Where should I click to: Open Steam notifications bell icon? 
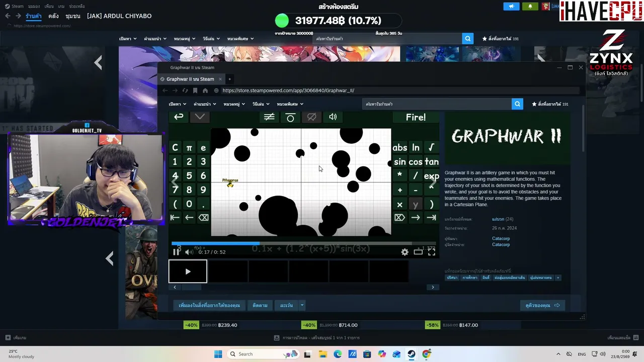[x=530, y=7]
